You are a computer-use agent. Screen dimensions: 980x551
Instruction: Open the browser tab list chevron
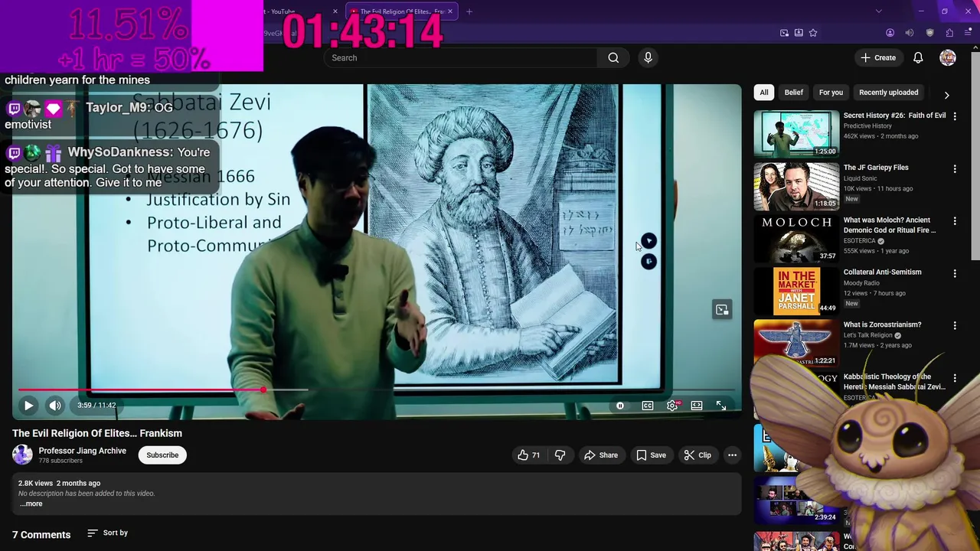878,11
